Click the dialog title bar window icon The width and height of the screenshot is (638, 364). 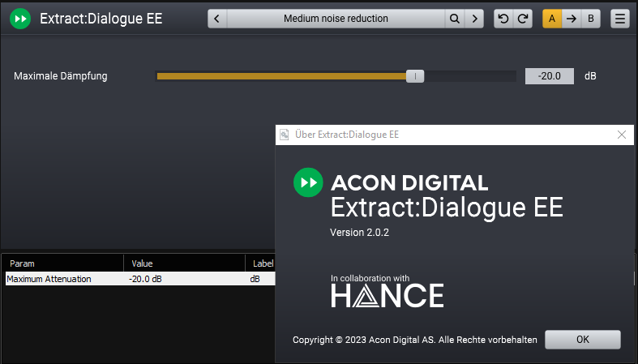point(285,135)
